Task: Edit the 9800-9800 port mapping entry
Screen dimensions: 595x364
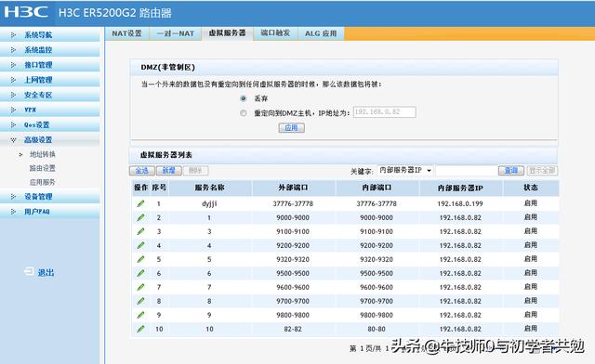Action: click(140, 315)
